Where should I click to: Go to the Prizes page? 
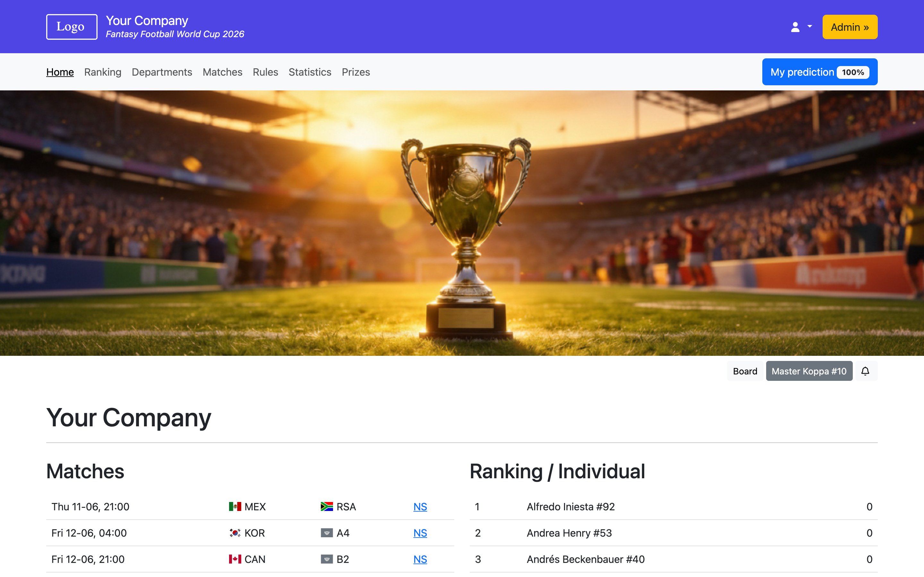(355, 72)
